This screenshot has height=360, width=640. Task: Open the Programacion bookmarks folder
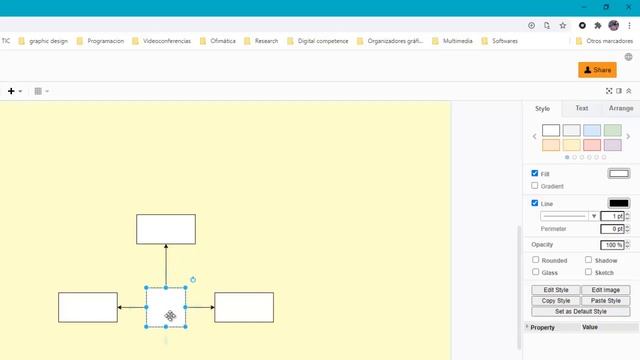(100, 41)
